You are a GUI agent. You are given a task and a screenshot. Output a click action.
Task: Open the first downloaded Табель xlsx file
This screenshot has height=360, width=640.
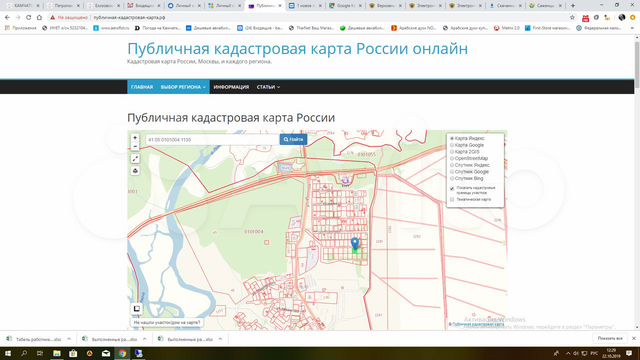(35, 339)
